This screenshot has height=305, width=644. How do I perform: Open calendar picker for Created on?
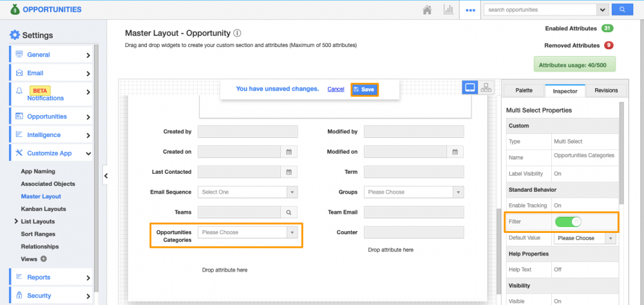point(289,152)
